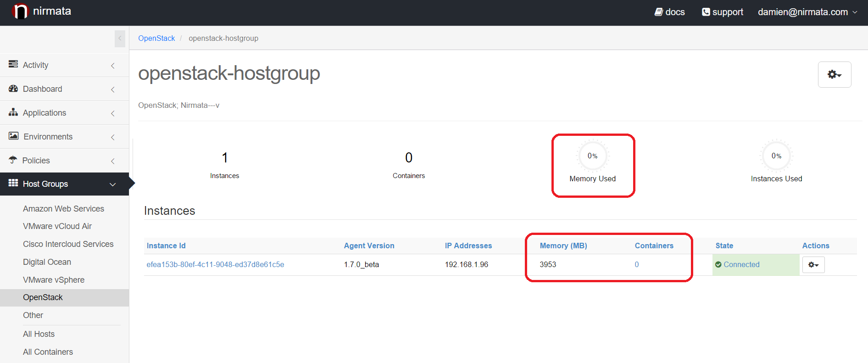This screenshot has width=868, height=363.
Task: Select VMware vCloud Air submenu item
Action: pos(57,226)
